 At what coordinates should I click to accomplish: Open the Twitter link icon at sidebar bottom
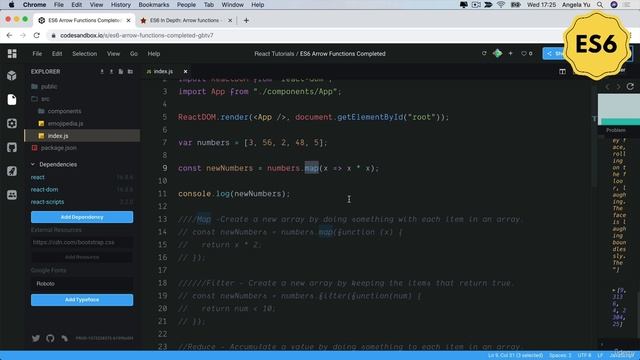pos(36,338)
